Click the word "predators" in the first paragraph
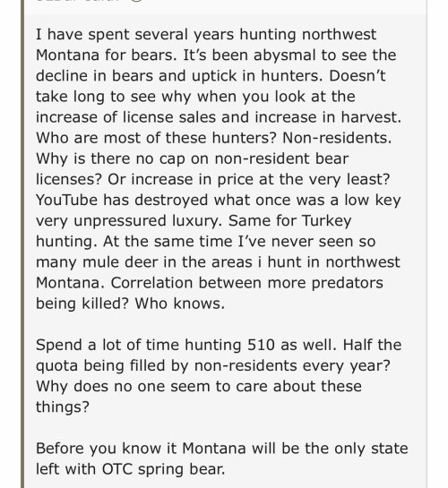Viewport: 448px width, 488px height. pos(347,283)
